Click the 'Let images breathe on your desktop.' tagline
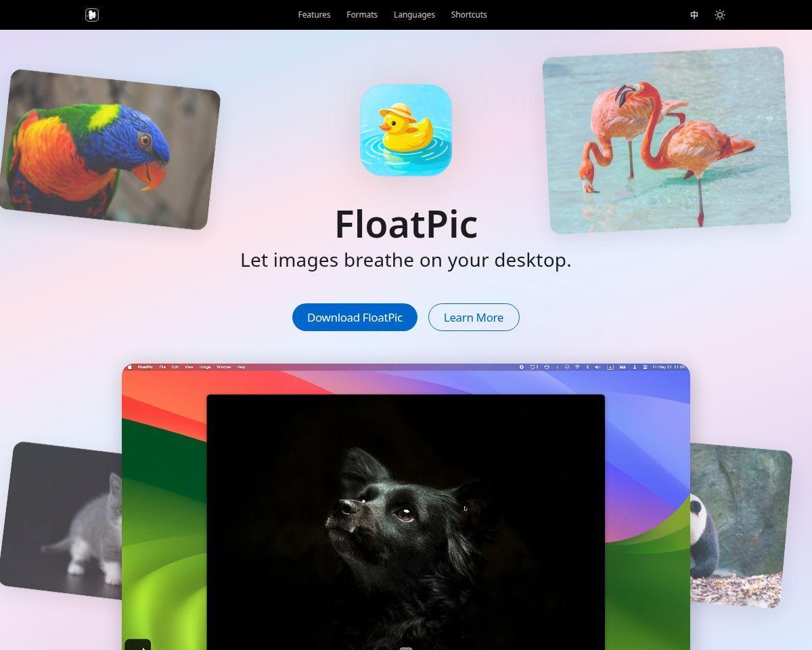Screen dimensions: 812x650 click(406, 260)
